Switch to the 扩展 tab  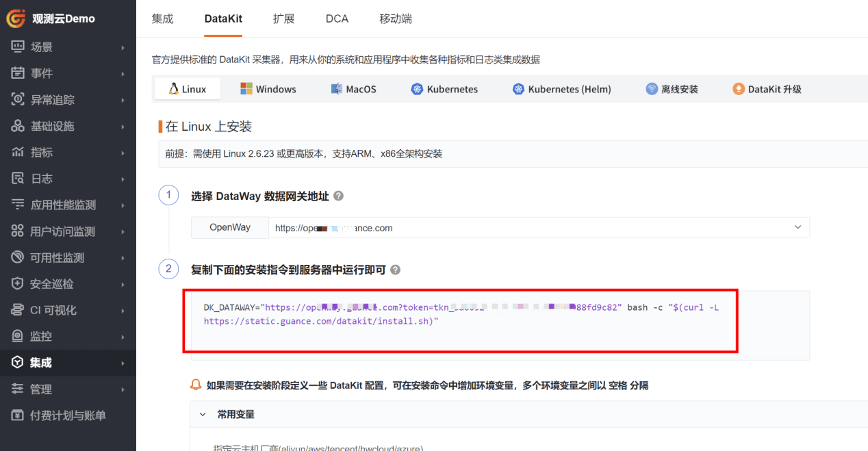pos(283,18)
